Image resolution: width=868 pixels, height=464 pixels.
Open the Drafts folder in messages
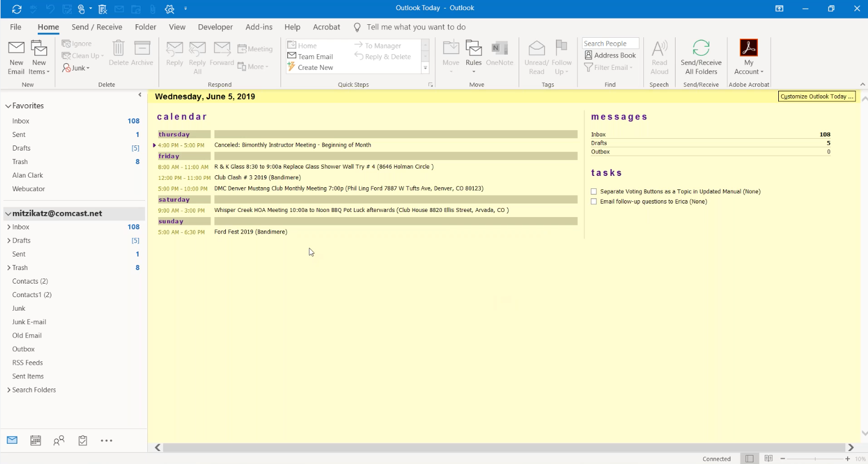pyautogui.click(x=598, y=143)
